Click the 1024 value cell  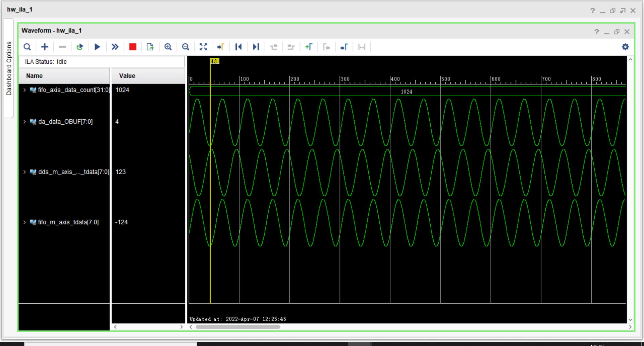click(122, 90)
